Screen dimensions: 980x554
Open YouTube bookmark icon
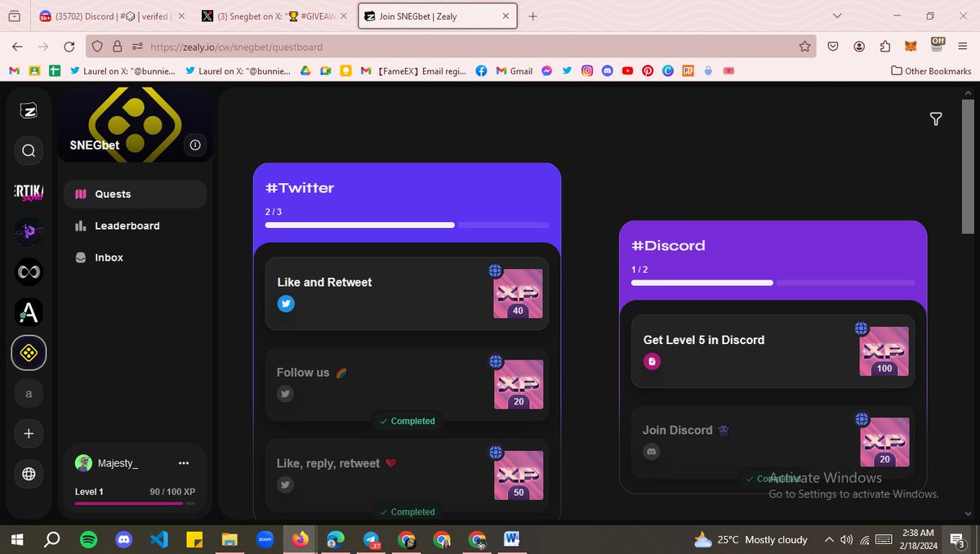pyautogui.click(x=627, y=71)
